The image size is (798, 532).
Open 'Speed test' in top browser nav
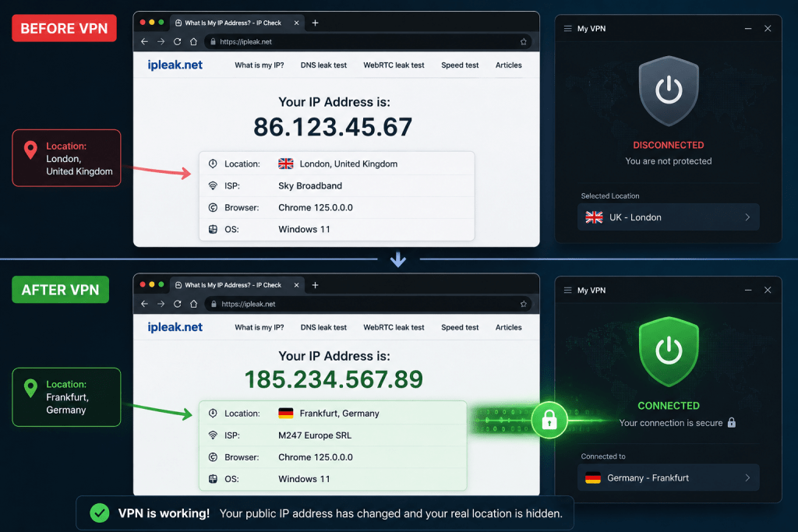tap(460, 65)
